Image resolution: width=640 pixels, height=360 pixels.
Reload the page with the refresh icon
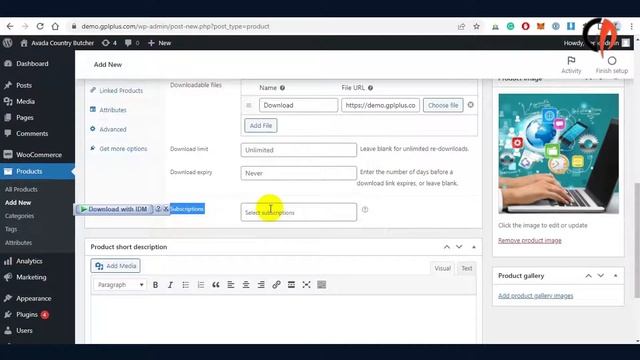[x=40, y=26]
